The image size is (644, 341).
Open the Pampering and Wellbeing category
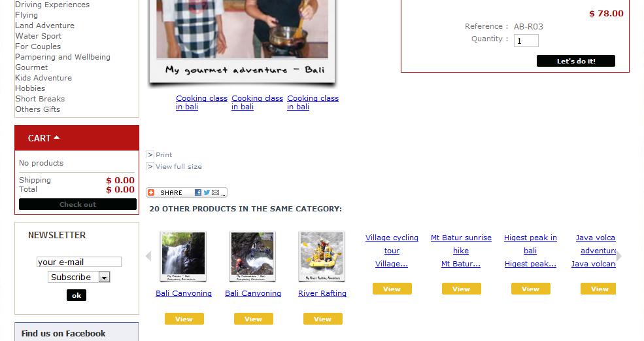(x=63, y=57)
